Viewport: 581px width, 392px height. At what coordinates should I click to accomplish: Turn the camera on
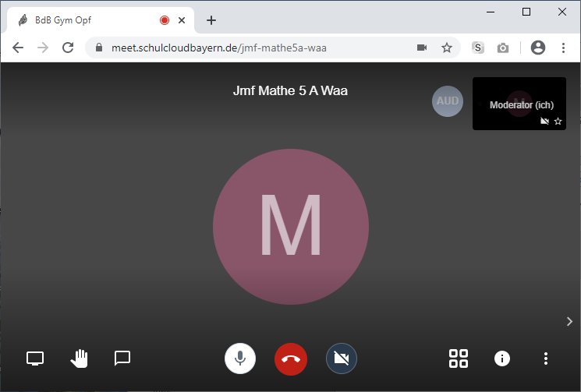[342, 358]
